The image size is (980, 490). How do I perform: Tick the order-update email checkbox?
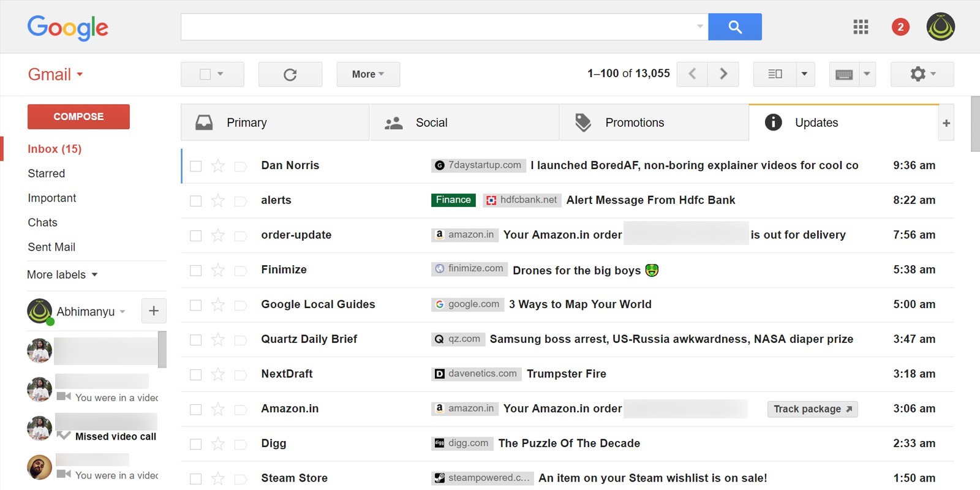(196, 236)
